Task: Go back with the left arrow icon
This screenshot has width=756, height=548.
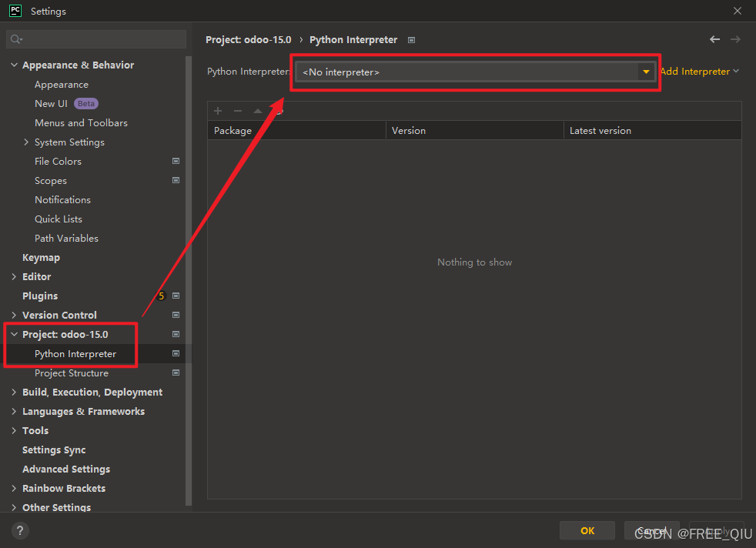Action: click(714, 39)
